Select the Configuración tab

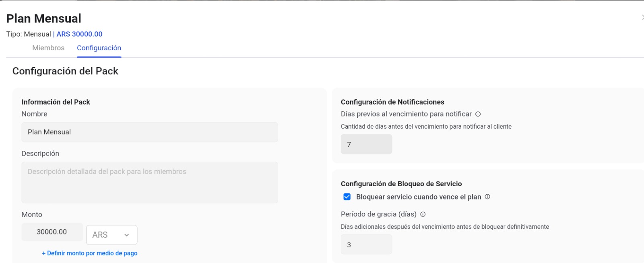click(99, 48)
